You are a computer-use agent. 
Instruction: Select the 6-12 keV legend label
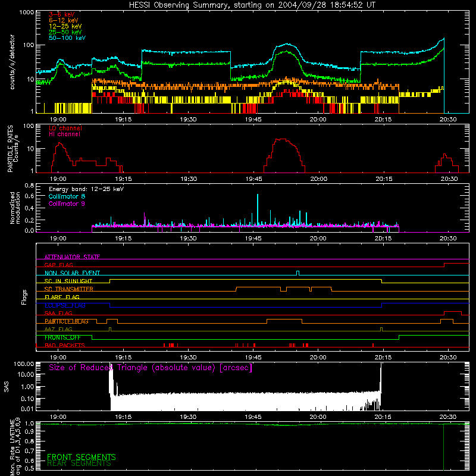64,20
